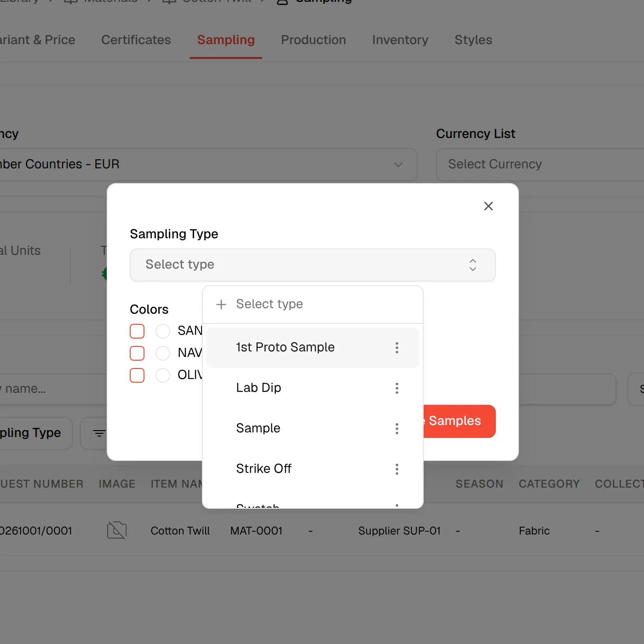The width and height of the screenshot is (644, 644).
Task: Open the Select Currency dropdown
Action: [x=540, y=165]
